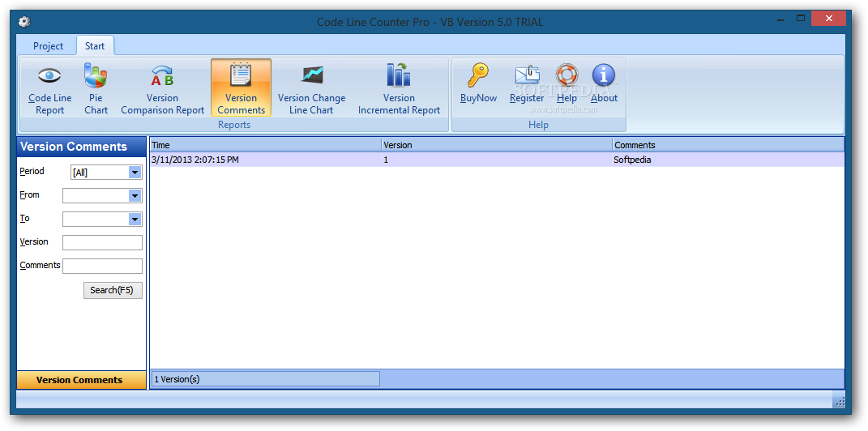Switch to the Start tab
Screen dimensions: 868x431
(x=95, y=46)
